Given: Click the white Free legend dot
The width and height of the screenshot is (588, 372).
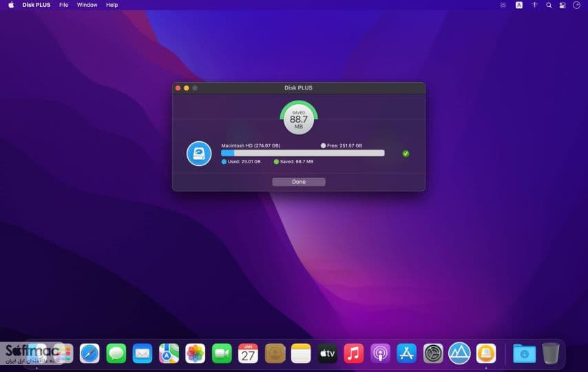Looking at the screenshot, I should point(323,145).
